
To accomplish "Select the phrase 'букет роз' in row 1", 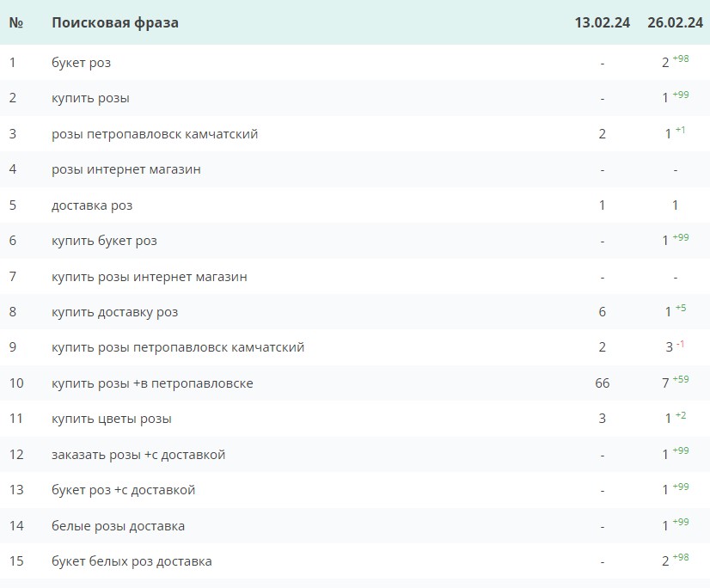I will (81, 63).
